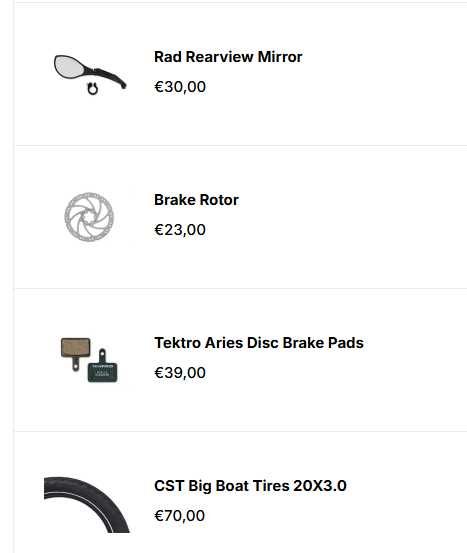Click the center hub of brake rotor
Screen dimensions: 467x553
click(89, 218)
